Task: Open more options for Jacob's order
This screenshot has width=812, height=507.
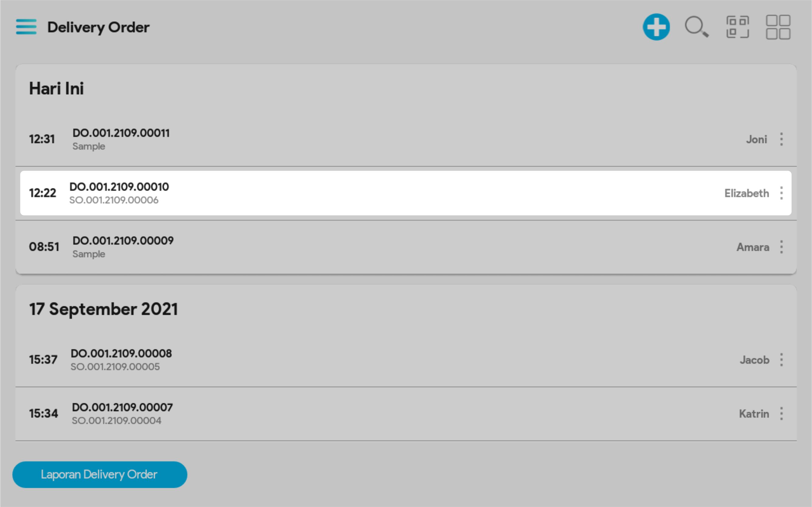Action: [782, 360]
